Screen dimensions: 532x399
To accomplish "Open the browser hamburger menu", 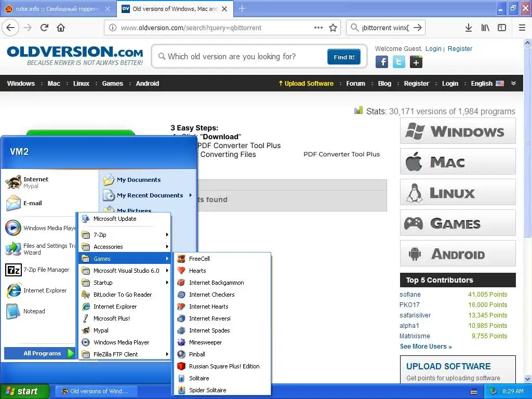I will point(522,28).
